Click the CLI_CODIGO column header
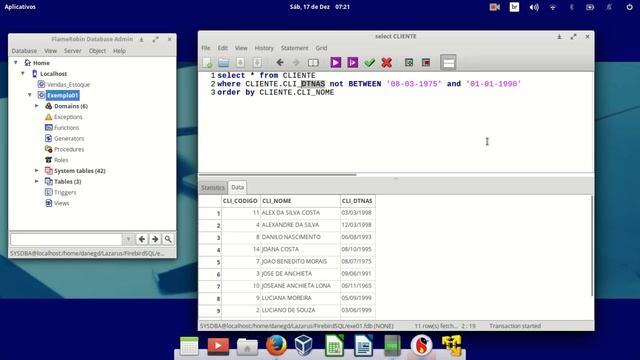This screenshot has width=640, height=360. [x=240, y=201]
